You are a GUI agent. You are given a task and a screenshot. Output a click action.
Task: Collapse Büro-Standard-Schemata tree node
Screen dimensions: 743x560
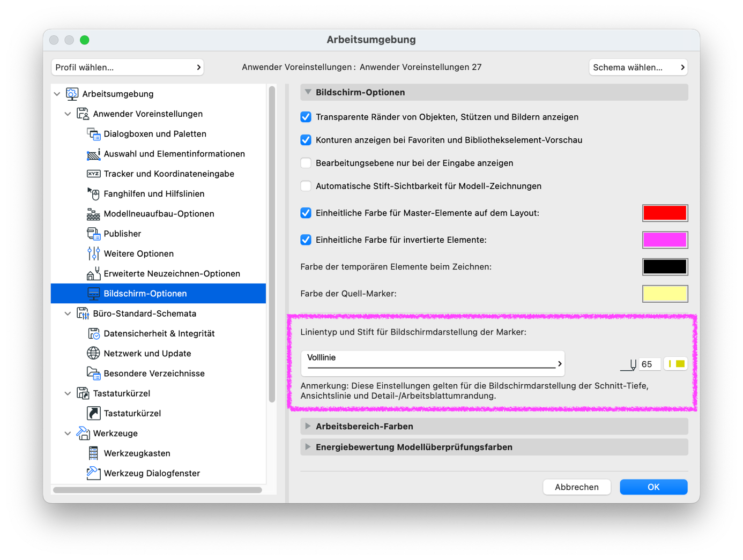click(68, 313)
